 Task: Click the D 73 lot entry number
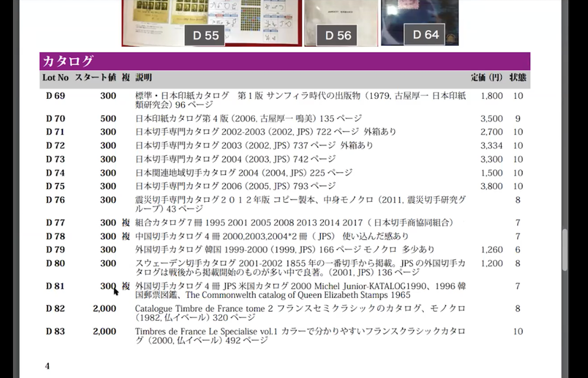pyautogui.click(x=55, y=159)
